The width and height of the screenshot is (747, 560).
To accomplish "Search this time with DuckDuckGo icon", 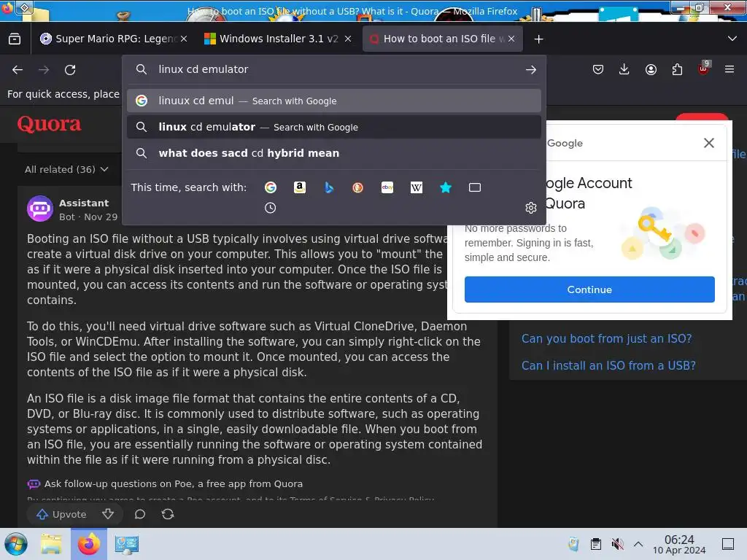I will click(x=357, y=187).
